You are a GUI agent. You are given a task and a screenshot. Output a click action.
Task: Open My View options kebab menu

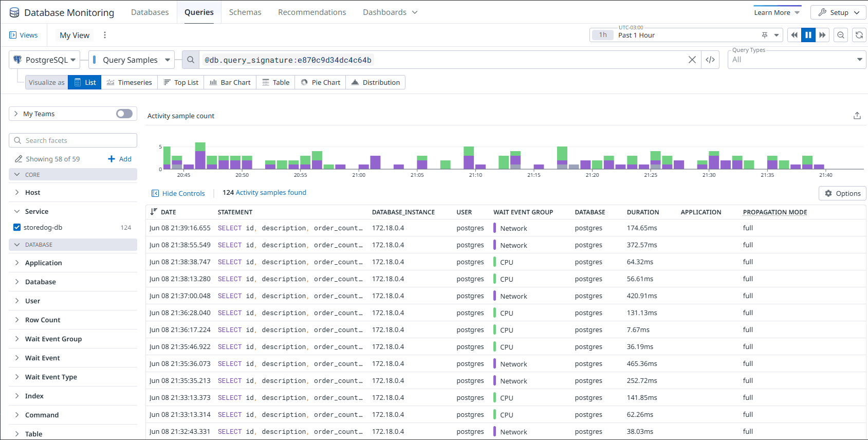point(105,35)
